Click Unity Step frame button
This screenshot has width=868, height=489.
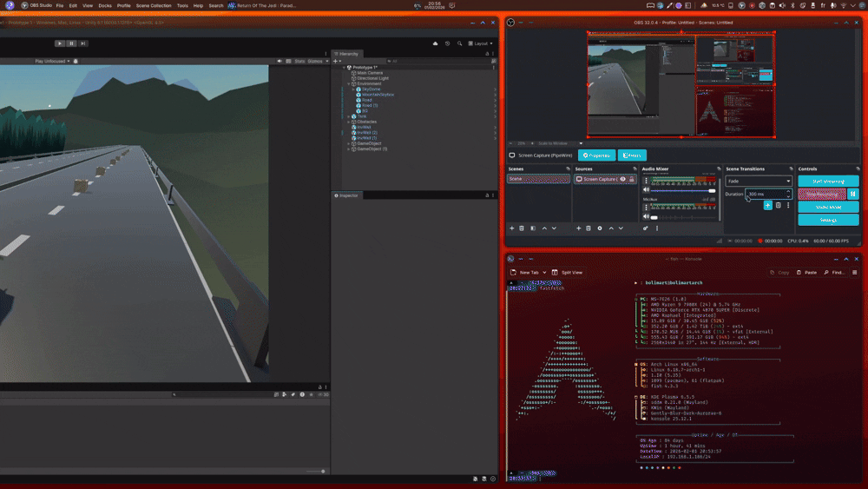(x=83, y=43)
